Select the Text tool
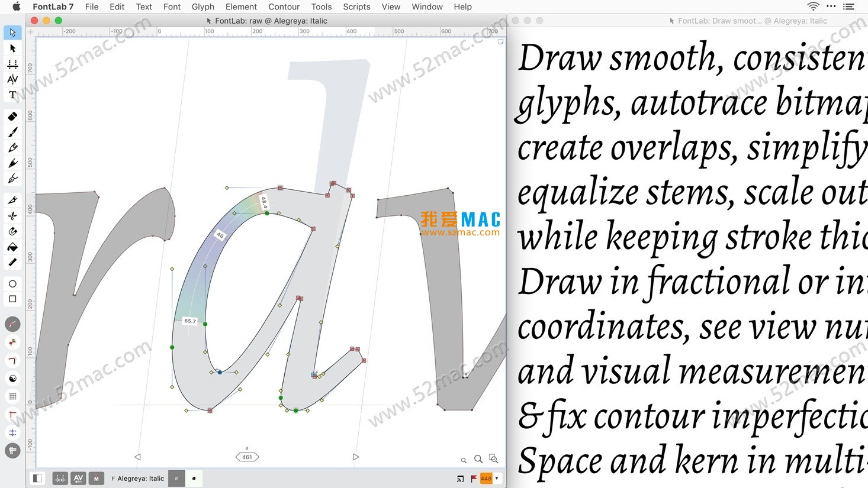 tap(12, 95)
